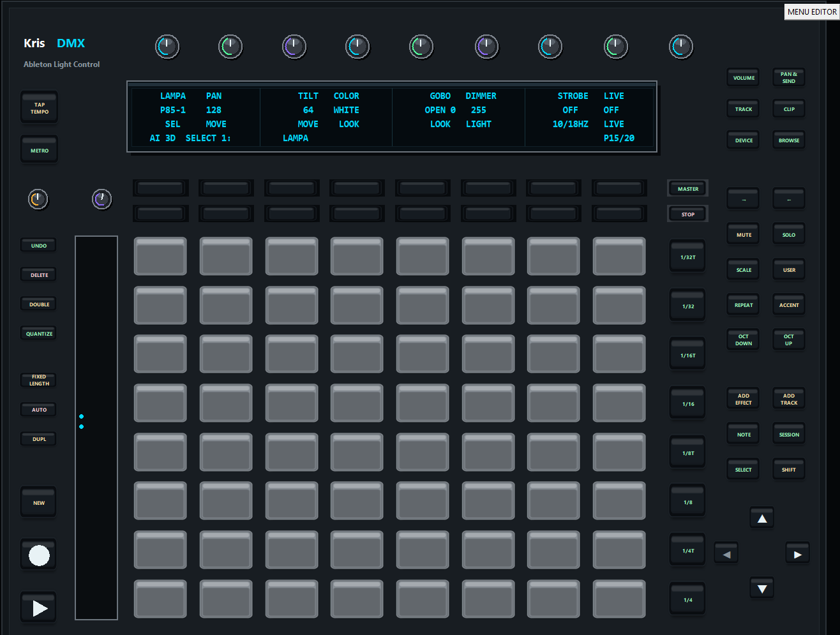Image resolution: width=840 pixels, height=635 pixels.
Task: Click the green knob above the PAN column
Action: (x=230, y=47)
